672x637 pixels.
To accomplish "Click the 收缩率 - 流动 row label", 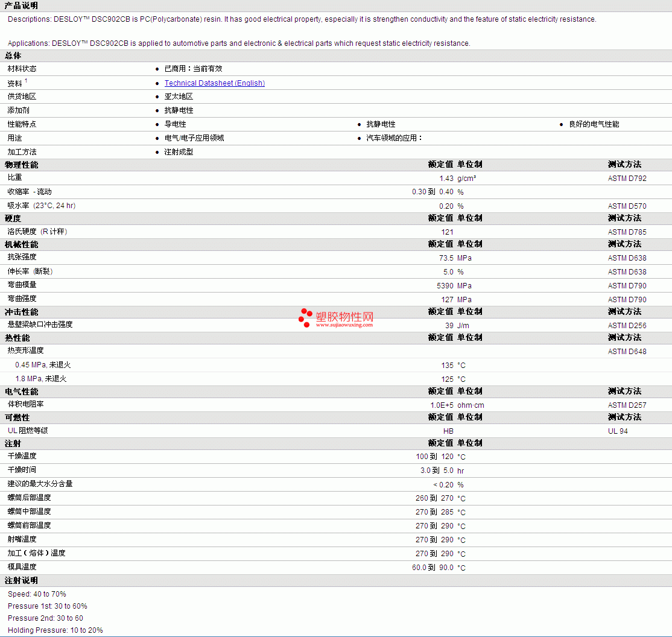I will (30, 192).
